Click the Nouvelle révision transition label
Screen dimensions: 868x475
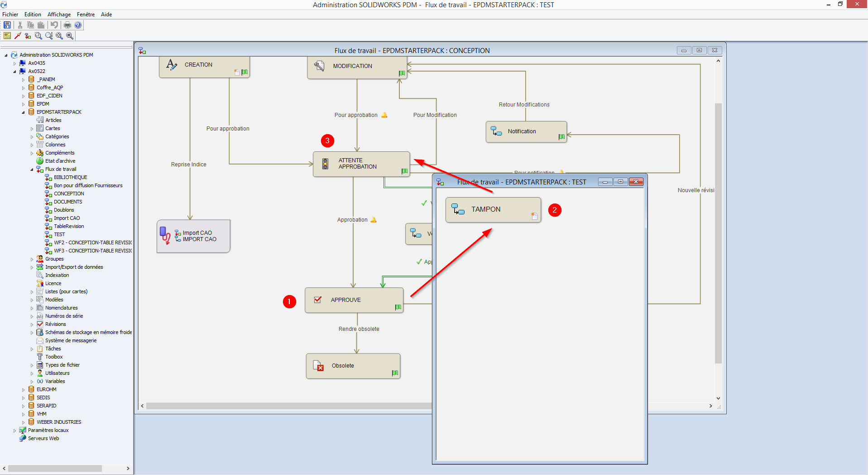click(x=696, y=190)
